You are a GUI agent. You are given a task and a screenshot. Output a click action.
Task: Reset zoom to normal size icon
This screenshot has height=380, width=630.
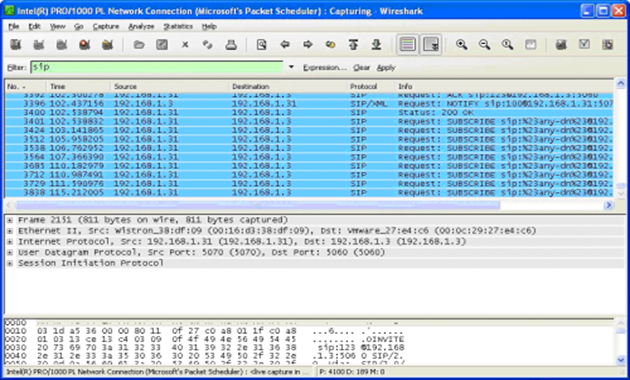pyautogui.click(x=507, y=45)
